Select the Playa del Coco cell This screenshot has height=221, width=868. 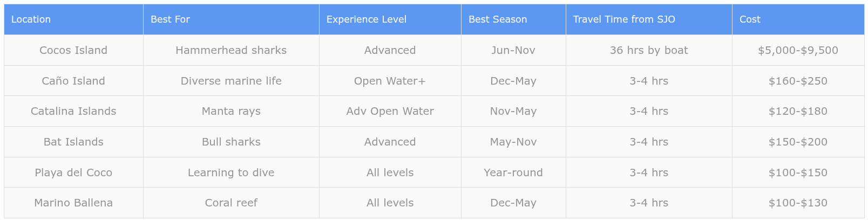click(x=73, y=172)
